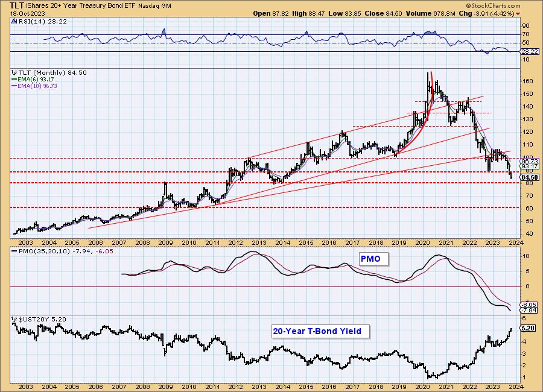Viewport: 543px width, 392px height.
Task: Click the 84.50 price tag on the right axis
Action: (x=530, y=177)
